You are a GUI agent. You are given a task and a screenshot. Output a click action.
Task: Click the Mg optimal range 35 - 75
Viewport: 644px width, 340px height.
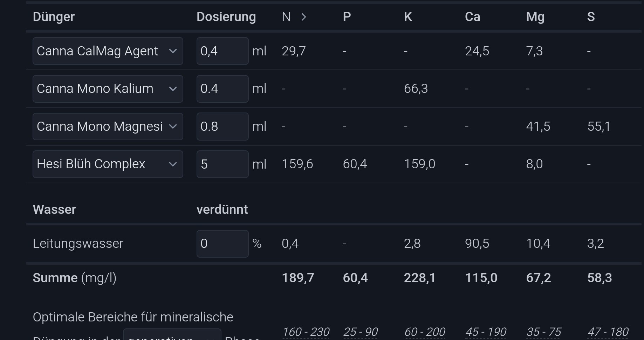point(543,332)
